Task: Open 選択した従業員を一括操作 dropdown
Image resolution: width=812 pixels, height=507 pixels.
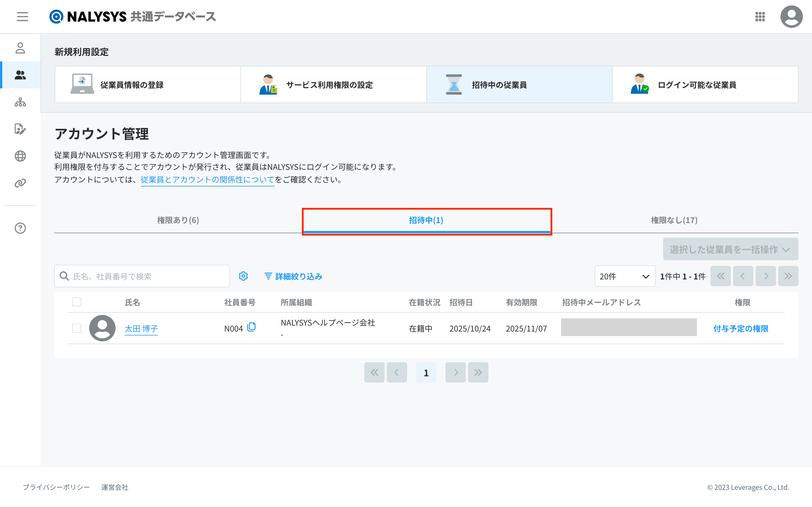Action: coord(730,249)
